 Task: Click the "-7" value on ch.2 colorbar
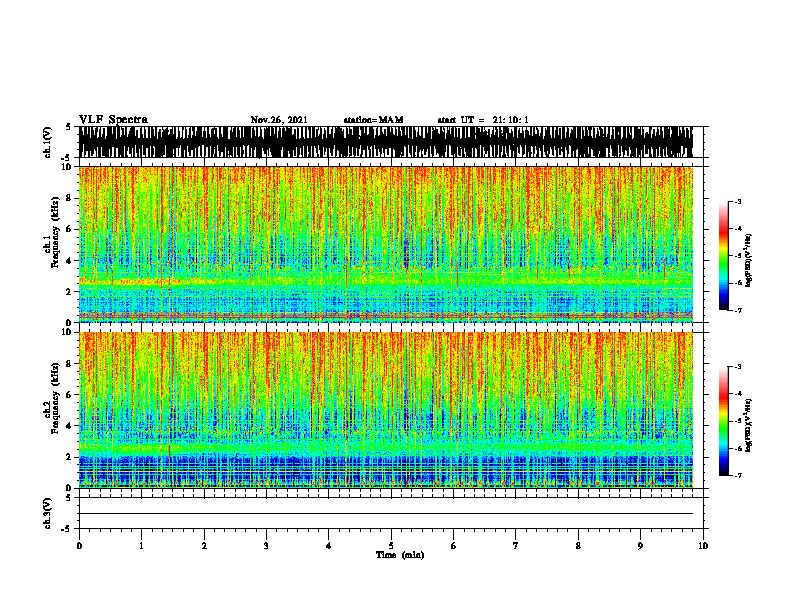(x=738, y=476)
